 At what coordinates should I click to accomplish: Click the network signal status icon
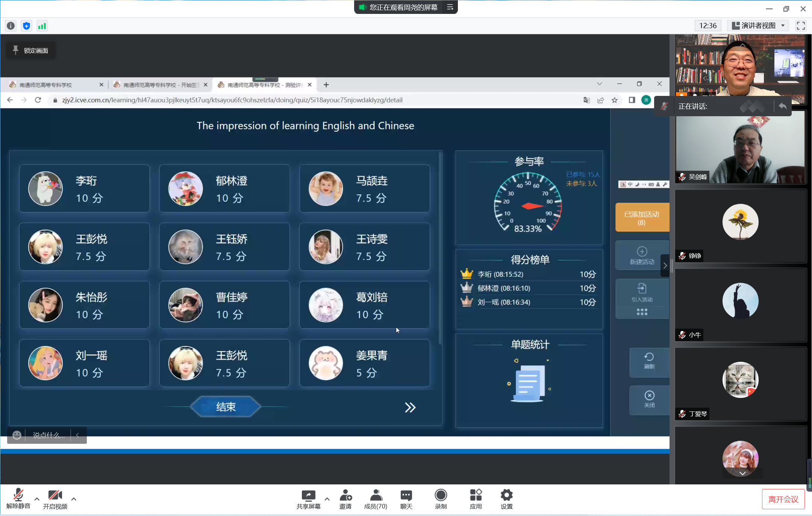click(x=42, y=26)
